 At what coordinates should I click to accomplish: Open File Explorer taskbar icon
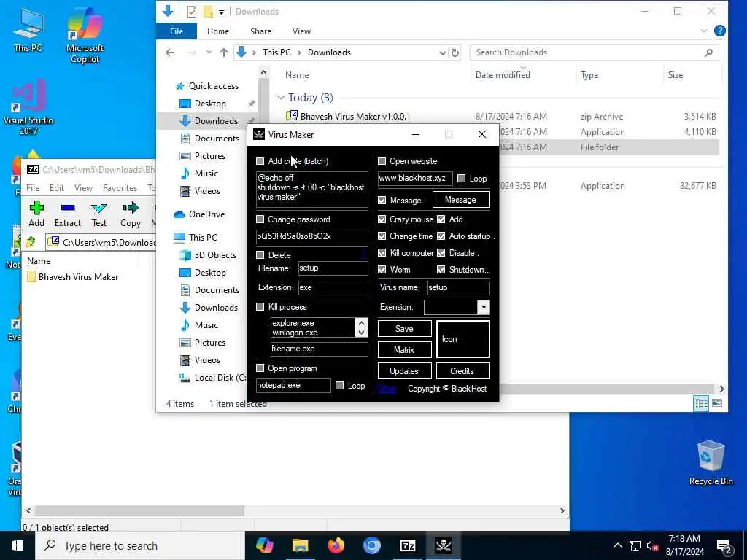(300, 545)
